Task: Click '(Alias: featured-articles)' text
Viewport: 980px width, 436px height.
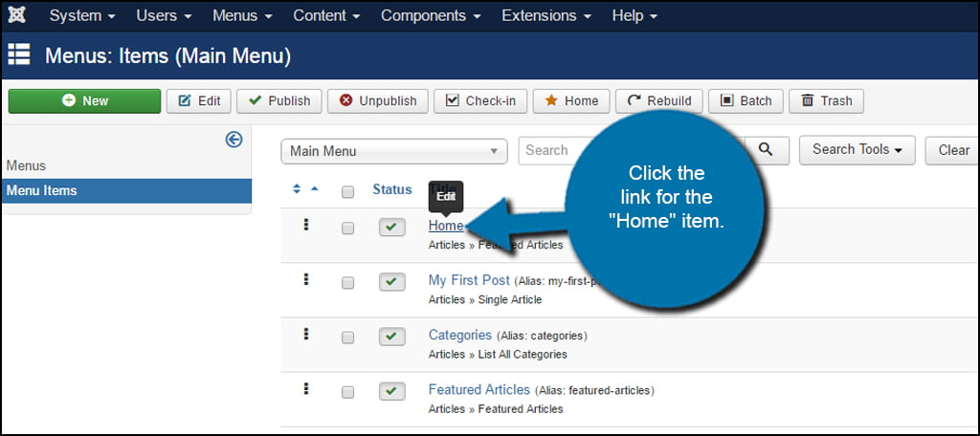Action: 594,391
